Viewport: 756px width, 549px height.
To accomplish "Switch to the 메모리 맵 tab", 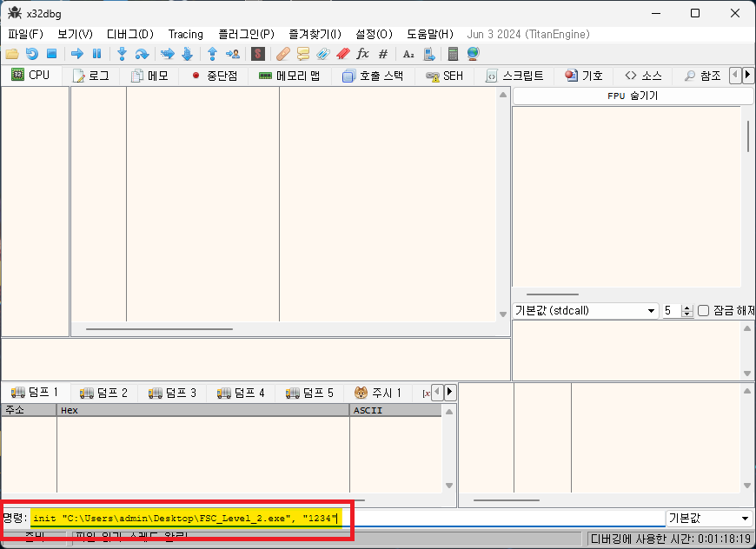I will click(x=289, y=76).
